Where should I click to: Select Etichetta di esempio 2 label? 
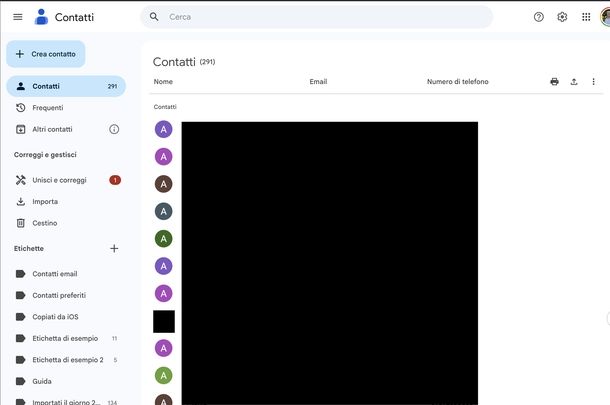(66, 360)
